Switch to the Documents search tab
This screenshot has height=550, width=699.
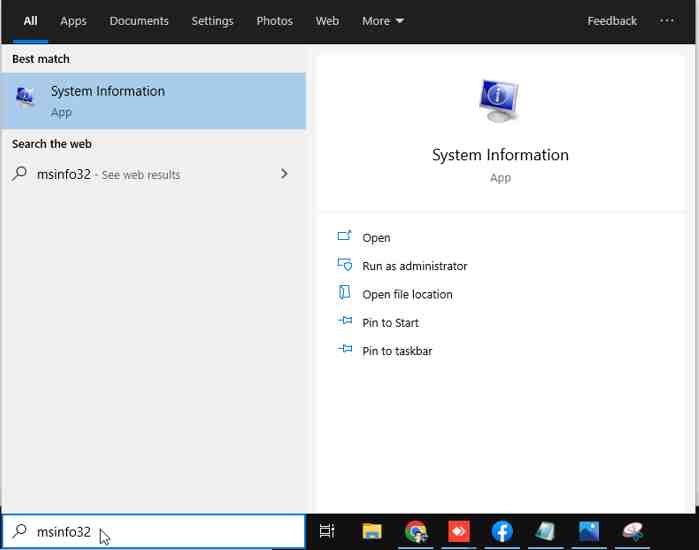click(x=139, y=21)
